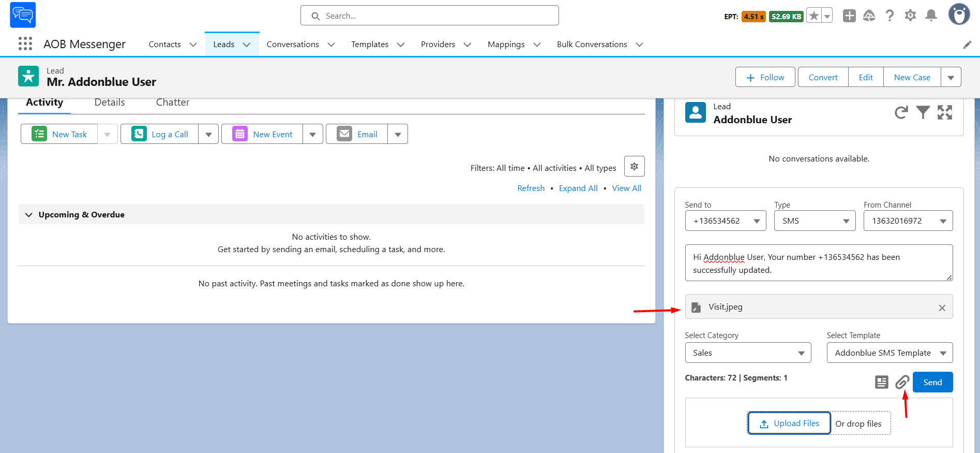980x453 pixels.
Task: Open the Setup gear icon
Action: point(910,16)
